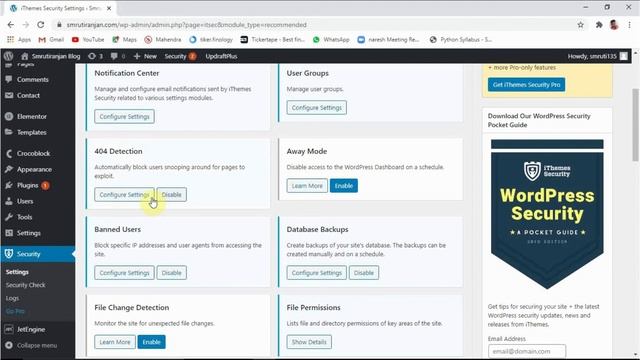Enable Away Mode
Screen dimensions: 640x360
[x=344, y=186]
